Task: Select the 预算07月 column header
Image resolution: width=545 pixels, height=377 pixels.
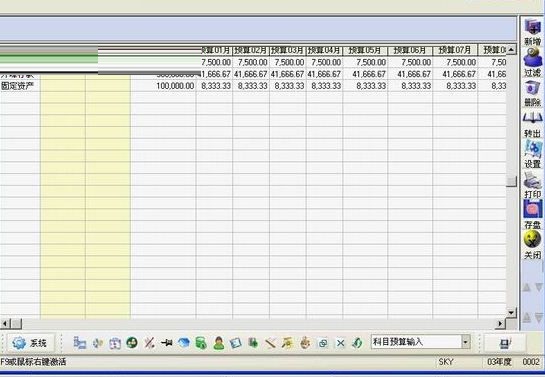Action: 455,50
